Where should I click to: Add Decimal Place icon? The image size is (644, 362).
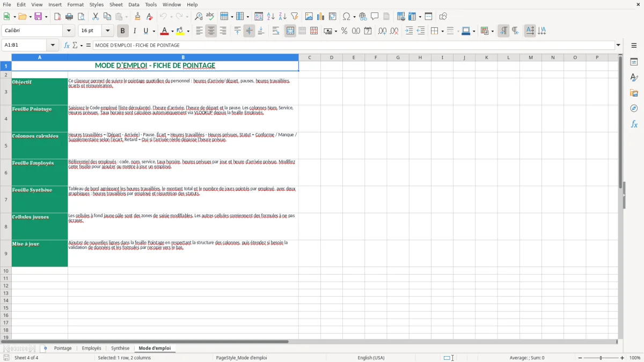(x=382, y=31)
